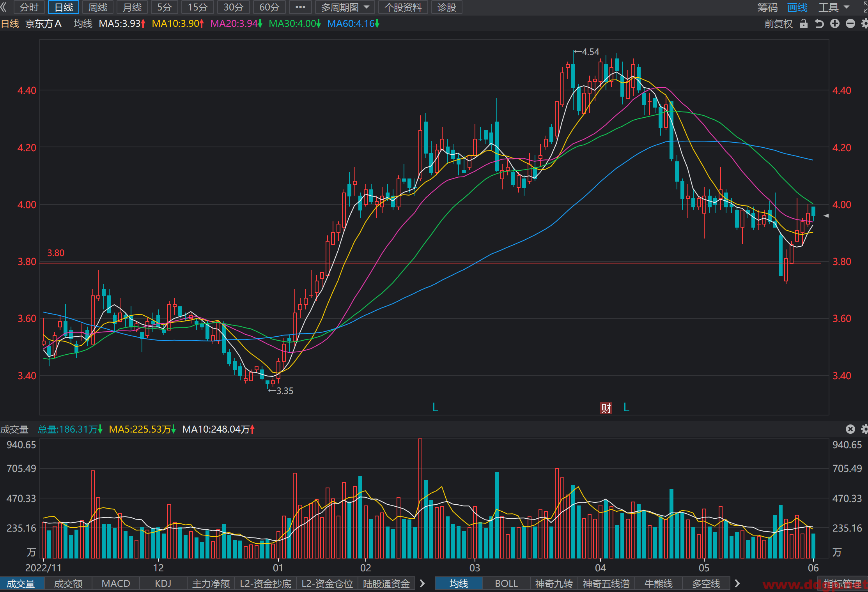Toggle the 画线 drawing mode
The width and height of the screenshot is (868, 592).
tap(797, 7)
